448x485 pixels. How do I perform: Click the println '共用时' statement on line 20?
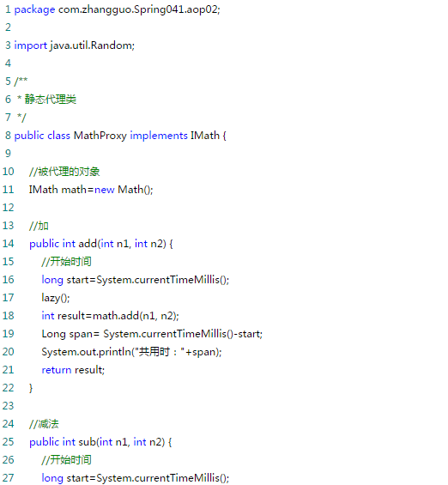coord(131,352)
